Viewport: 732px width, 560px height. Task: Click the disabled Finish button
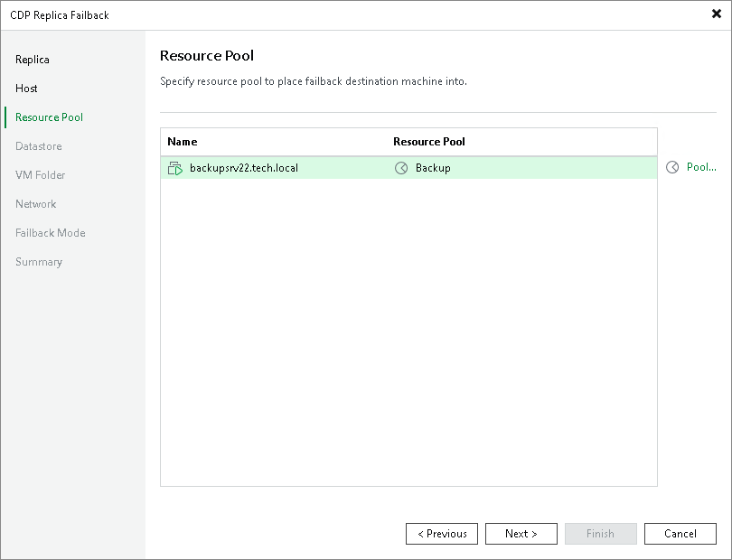point(601,534)
